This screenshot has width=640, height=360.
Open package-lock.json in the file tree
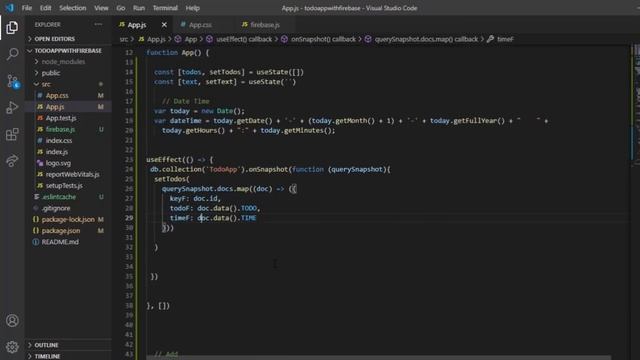click(68, 220)
